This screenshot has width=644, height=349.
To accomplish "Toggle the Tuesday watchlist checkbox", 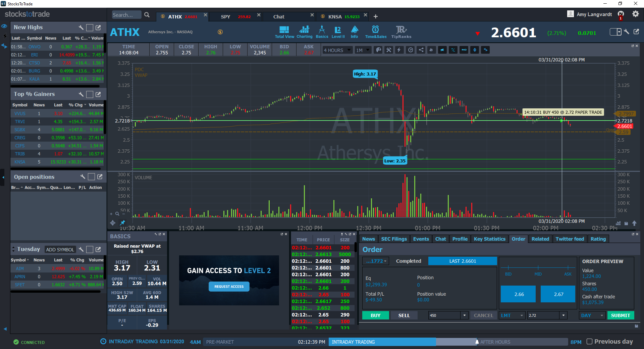I will pyautogui.click(x=90, y=249).
